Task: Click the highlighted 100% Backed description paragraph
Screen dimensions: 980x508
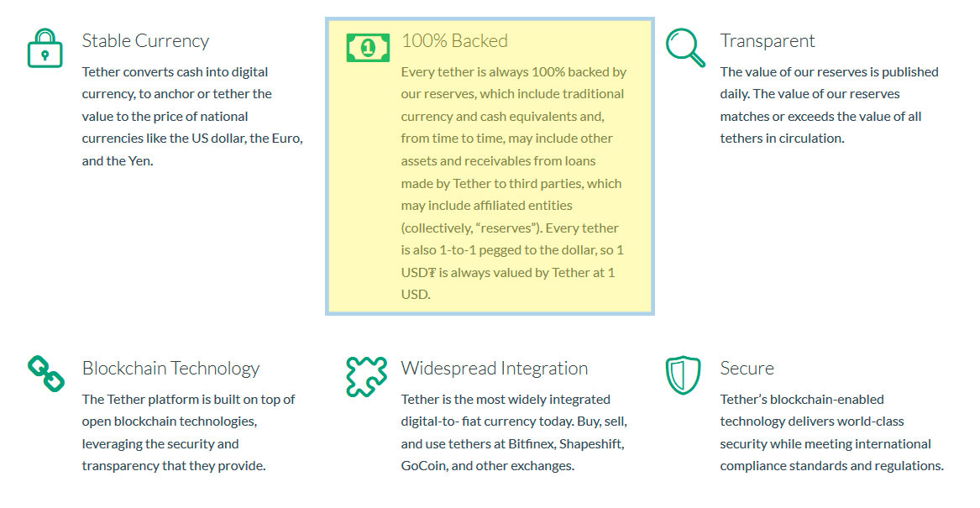Action: (x=514, y=183)
